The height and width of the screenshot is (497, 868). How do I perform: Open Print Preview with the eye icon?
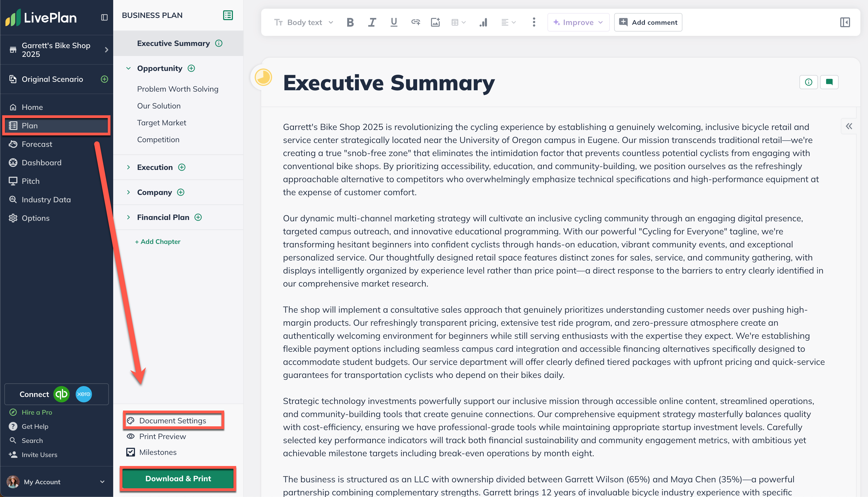pos(131,436)
